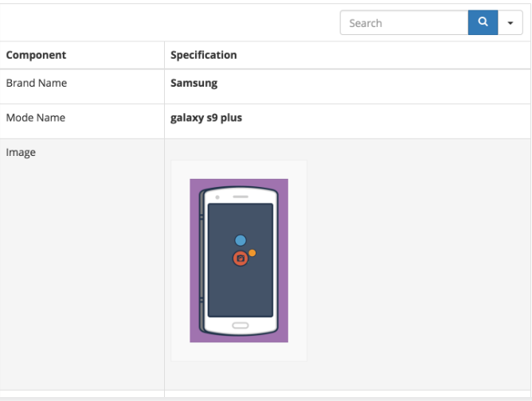Open the phone product thumbnail

point(239,260)
